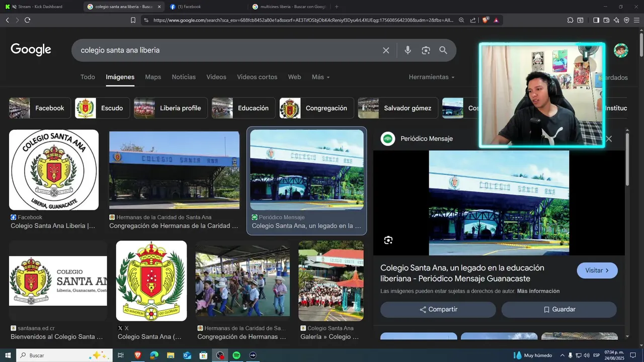
Task: Open the Brave Wallet icon
Action: point(606,20)
